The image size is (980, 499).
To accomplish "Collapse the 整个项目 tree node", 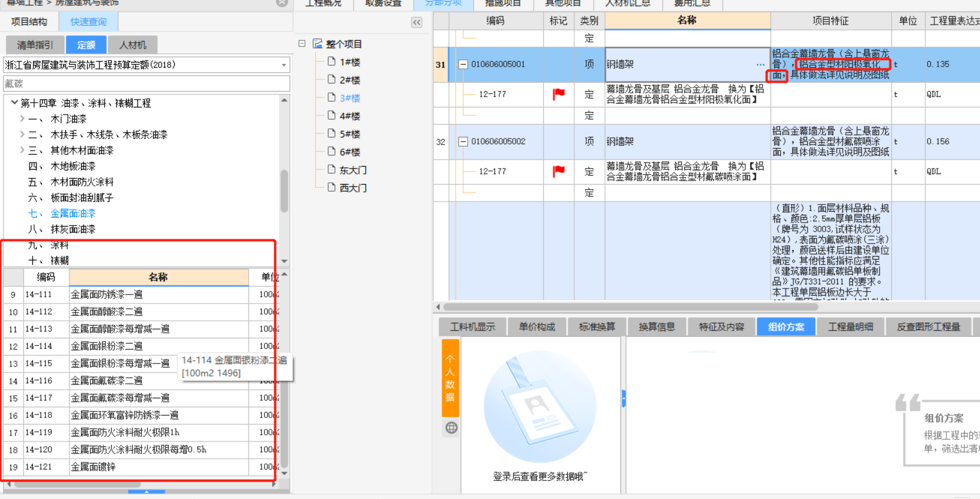I will (302, 44).
